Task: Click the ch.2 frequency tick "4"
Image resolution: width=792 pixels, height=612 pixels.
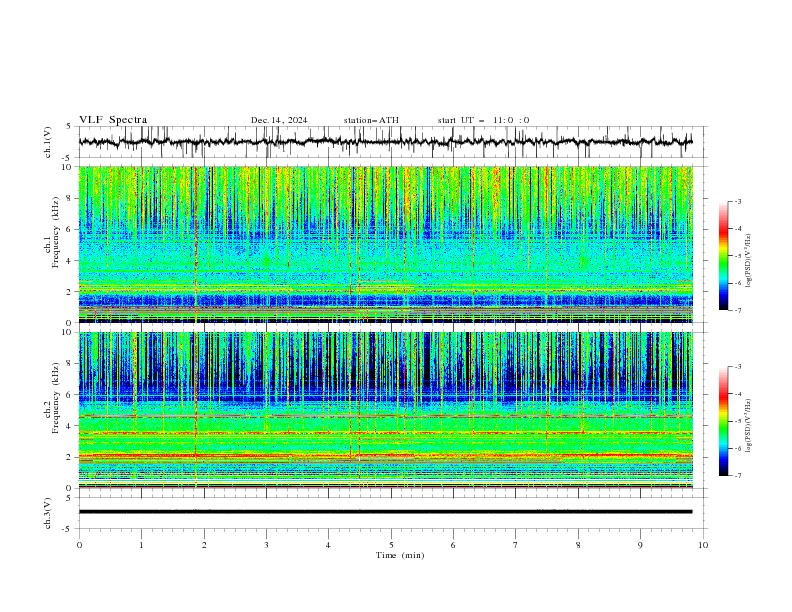Action: click(x=71, y=426)
